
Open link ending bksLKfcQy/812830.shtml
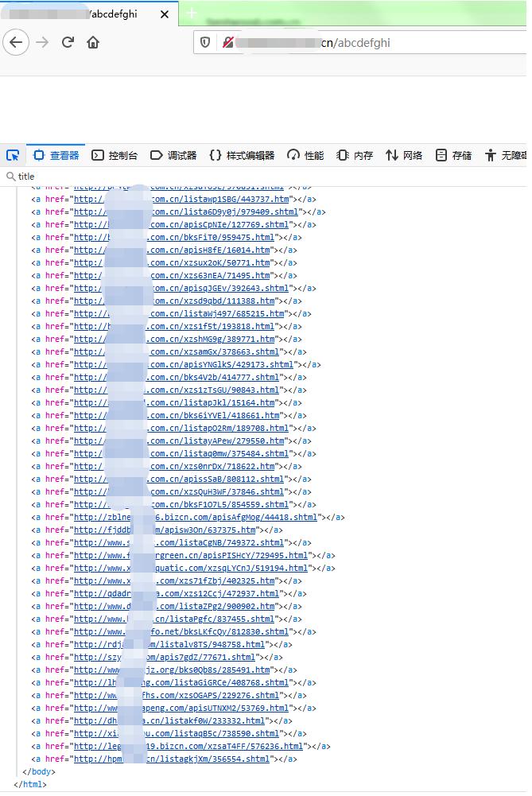click(181, 631)
